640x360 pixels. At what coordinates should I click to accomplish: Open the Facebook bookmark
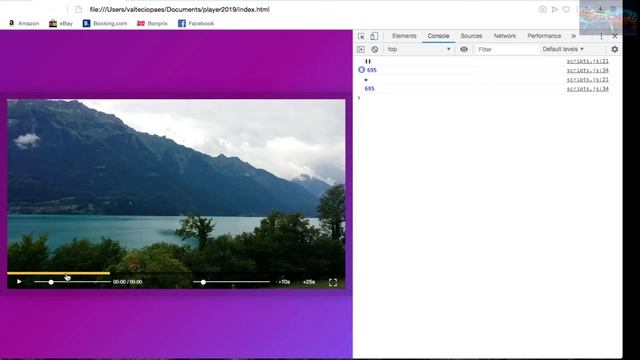[x=196, y=23]
